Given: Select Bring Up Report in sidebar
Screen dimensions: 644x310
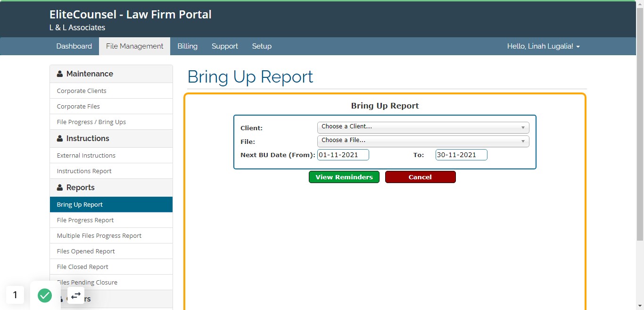Looking at the screenshot, I should tap(111, 204).
